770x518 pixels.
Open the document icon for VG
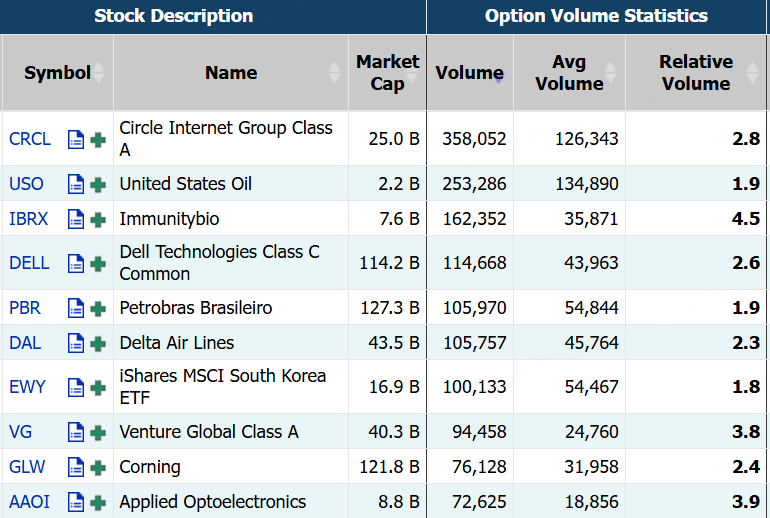(x=75, y=432)
